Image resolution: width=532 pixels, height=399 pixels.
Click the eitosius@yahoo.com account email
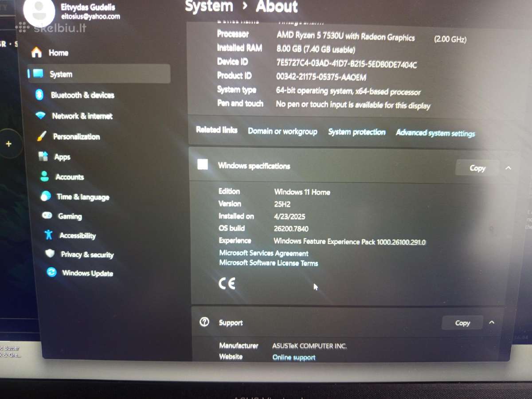point(90,16)
